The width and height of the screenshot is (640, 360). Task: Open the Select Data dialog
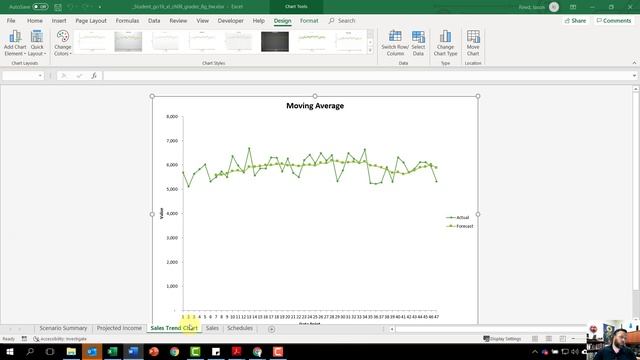pos(418,43)
